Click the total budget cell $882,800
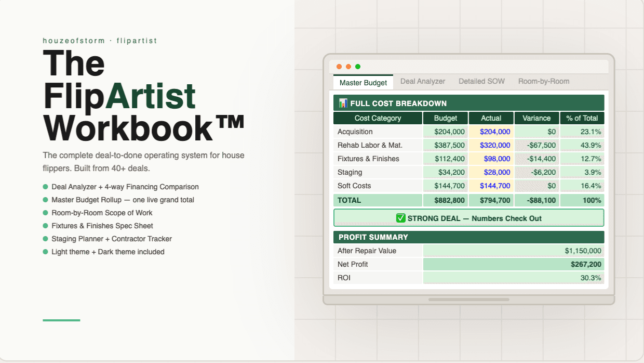This screenshot has width=644, height=363. [446, 200]
